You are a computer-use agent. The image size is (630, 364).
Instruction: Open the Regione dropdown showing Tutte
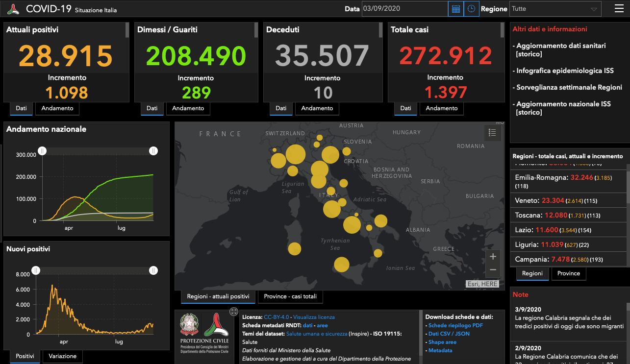click(x=555, y=9)
